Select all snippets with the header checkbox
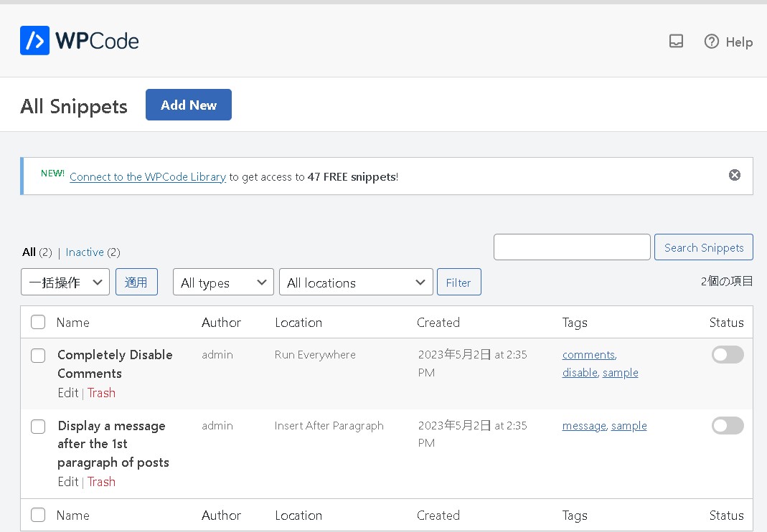Image resolution: width=767 pixels, height=532 pixels. click(x=38, y=322)
